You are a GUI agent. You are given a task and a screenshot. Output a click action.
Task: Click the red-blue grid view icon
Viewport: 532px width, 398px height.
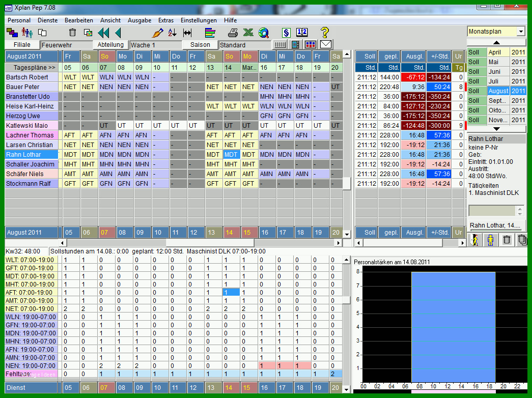[311, 44]
